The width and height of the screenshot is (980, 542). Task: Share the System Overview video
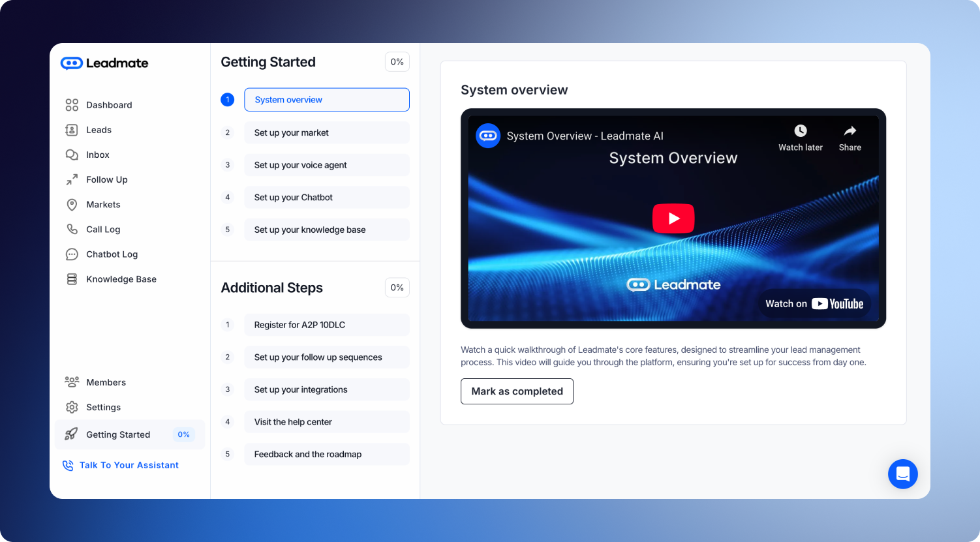(850, 138)
